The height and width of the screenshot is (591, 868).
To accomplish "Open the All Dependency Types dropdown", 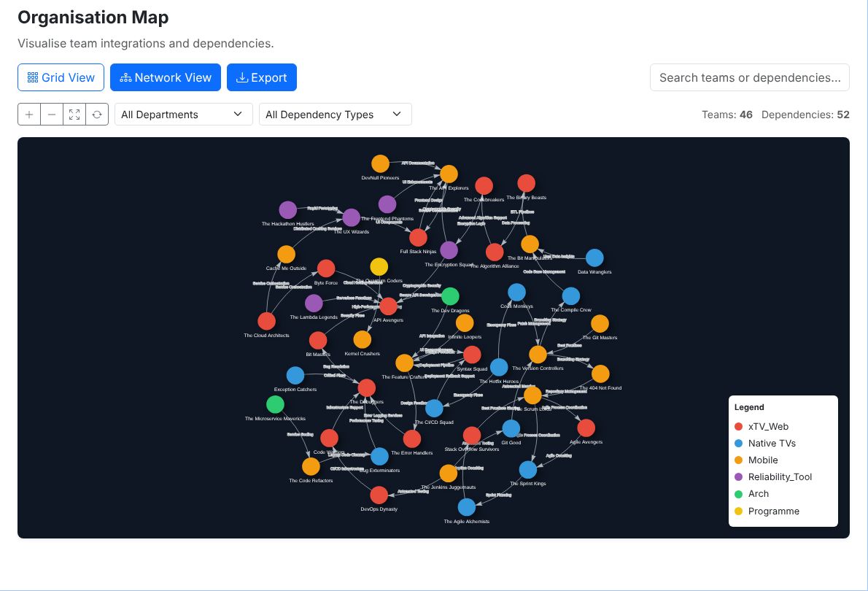I will coord(336,115).
